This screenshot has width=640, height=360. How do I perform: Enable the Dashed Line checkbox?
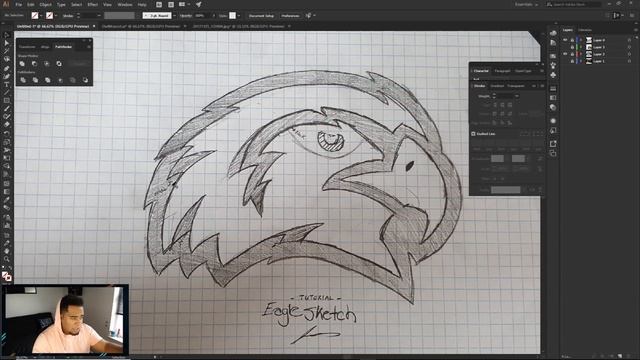coord(473,134)
